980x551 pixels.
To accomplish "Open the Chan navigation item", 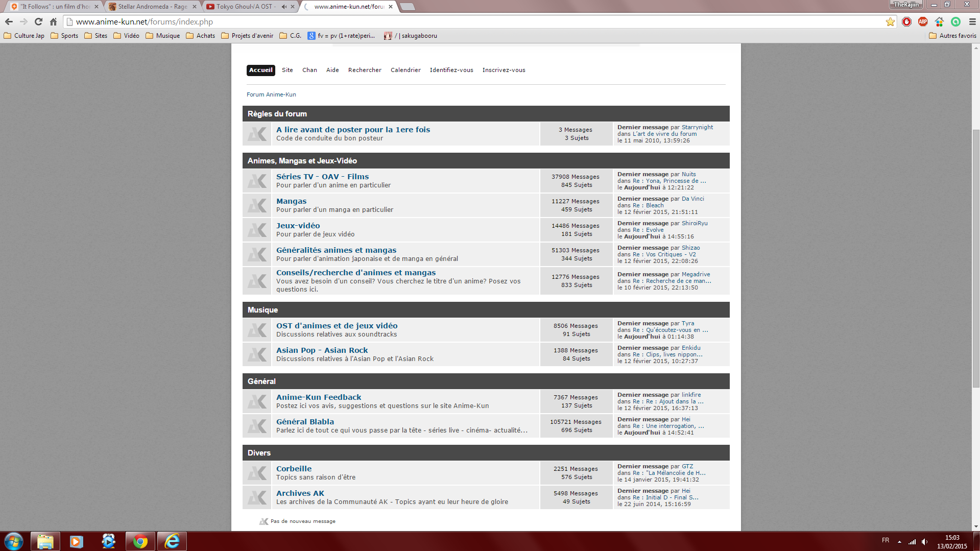I will click(309, 70).
